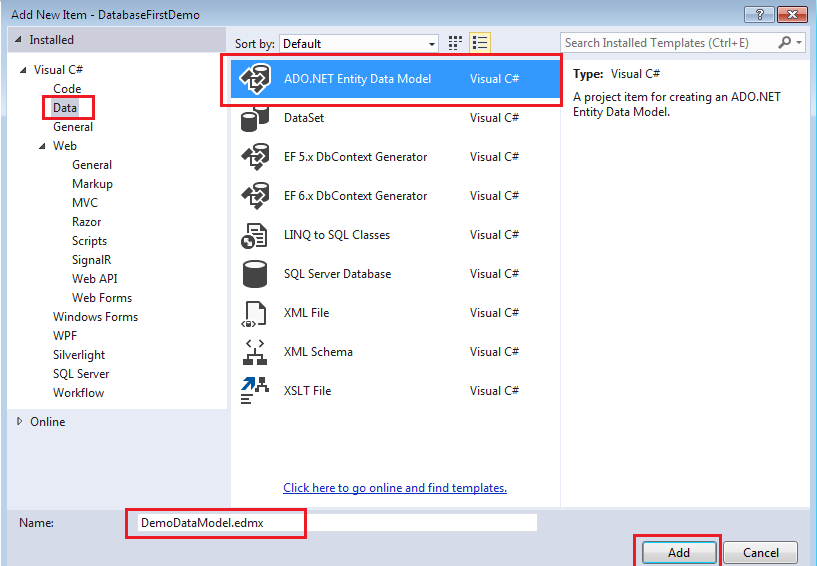Edit the Name field DemoDataModel.edmx

[338, 523]
